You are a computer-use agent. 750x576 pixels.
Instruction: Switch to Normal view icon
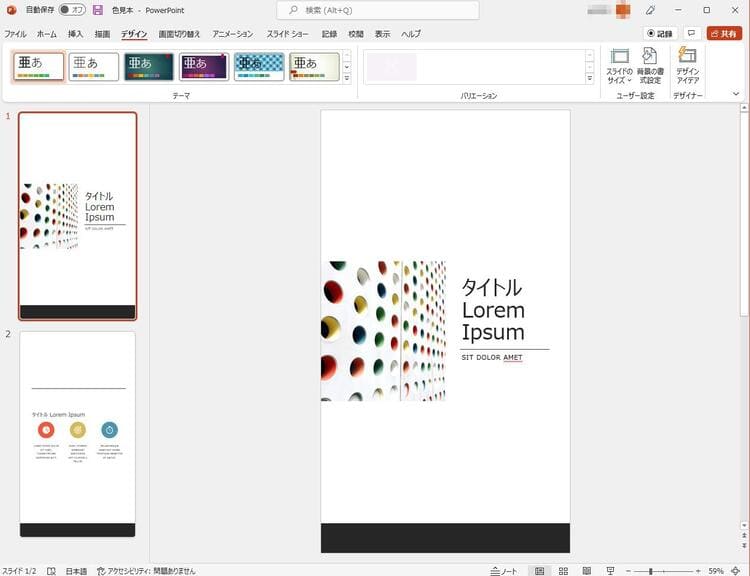(540, 571)
